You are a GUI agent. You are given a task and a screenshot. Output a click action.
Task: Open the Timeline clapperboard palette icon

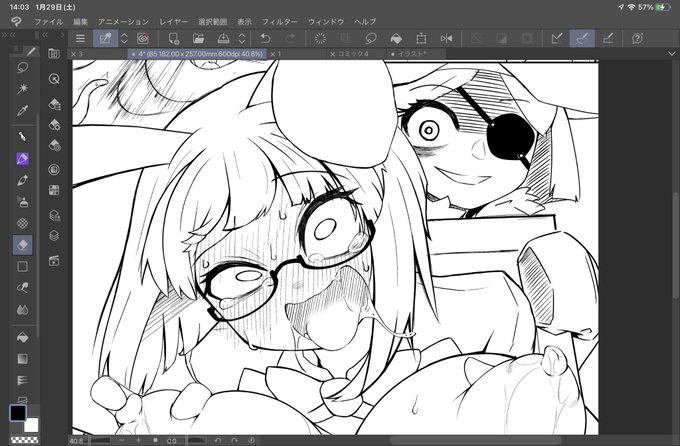(54, 260)
